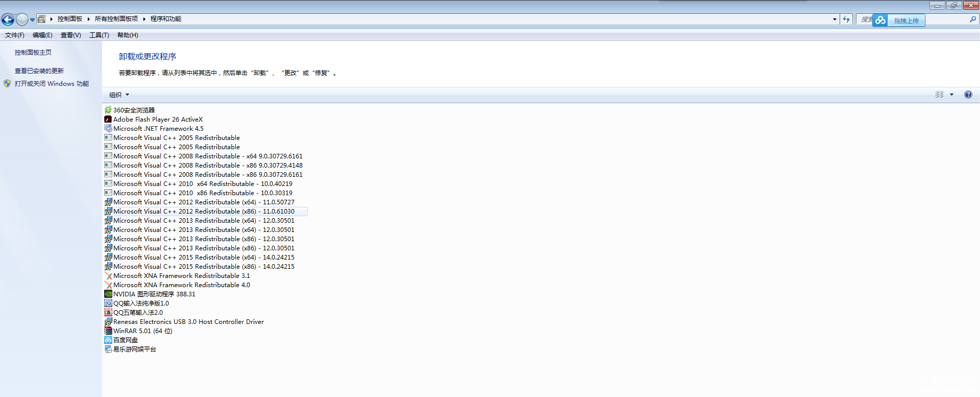Click the control panel icon in address bar

click(x=42, y=19)
